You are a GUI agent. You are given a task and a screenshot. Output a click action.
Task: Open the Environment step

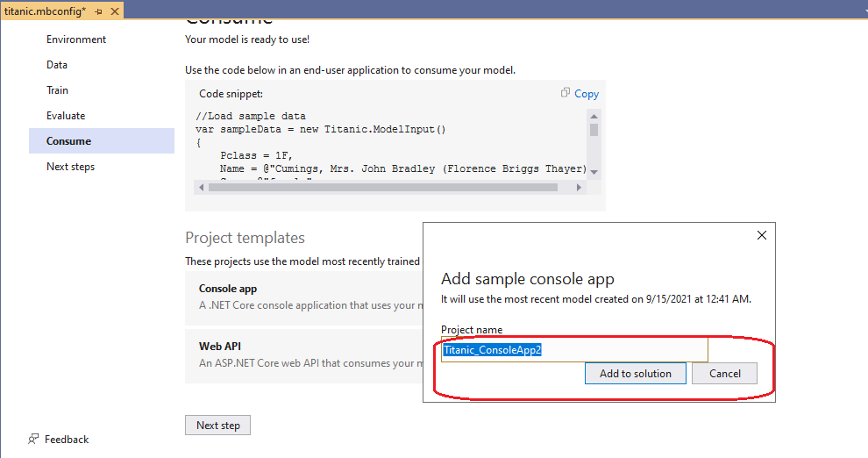click(75, 39)
